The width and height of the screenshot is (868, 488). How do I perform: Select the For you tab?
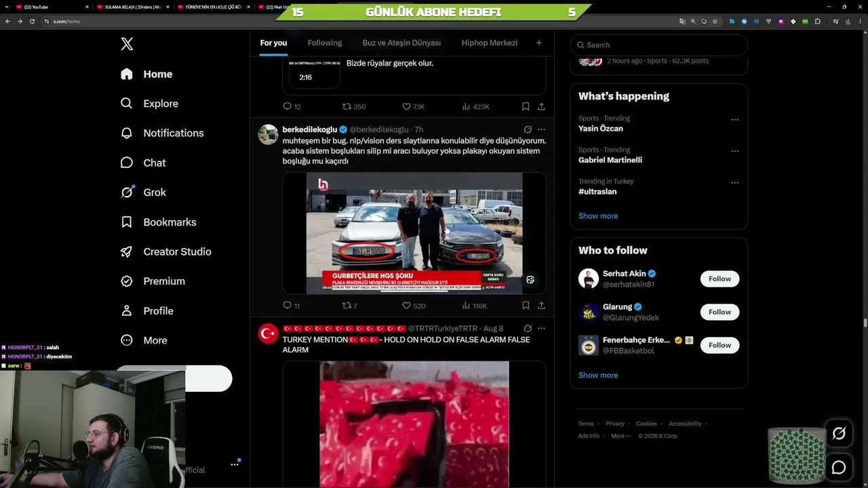[273, 43]
